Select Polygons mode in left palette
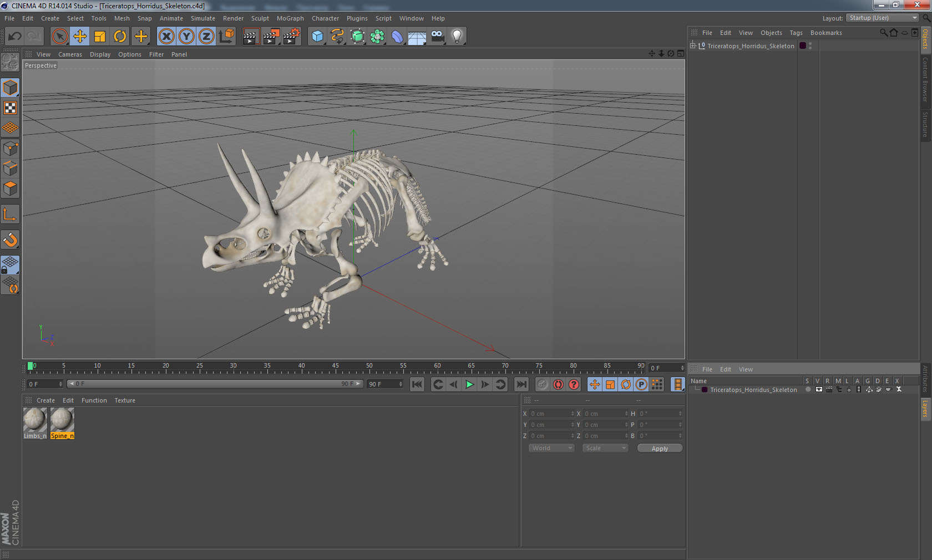This screenshot has width=932, height=560. pos(10,189)
